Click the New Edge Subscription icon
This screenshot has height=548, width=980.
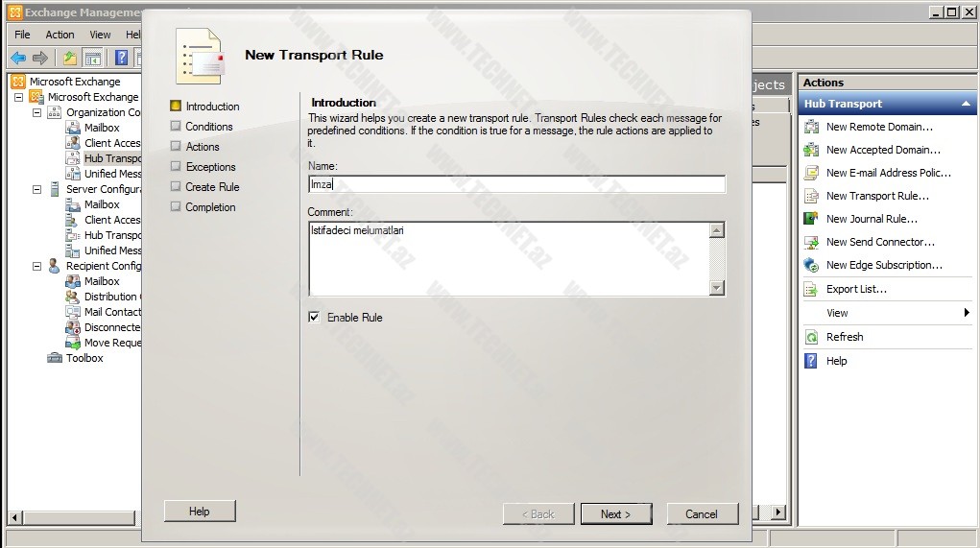click(x=811, y=265)
